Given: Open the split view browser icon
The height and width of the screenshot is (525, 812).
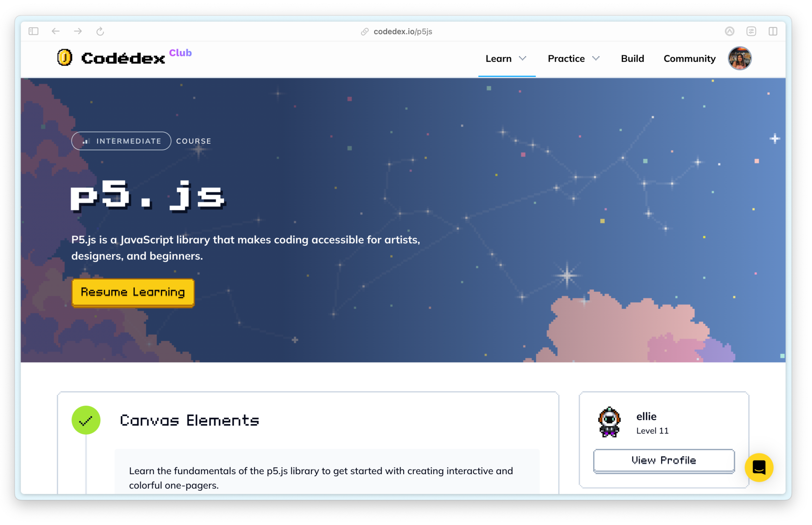Looking at the screenshot, I should pyautogui.click(x=772, y=31).
